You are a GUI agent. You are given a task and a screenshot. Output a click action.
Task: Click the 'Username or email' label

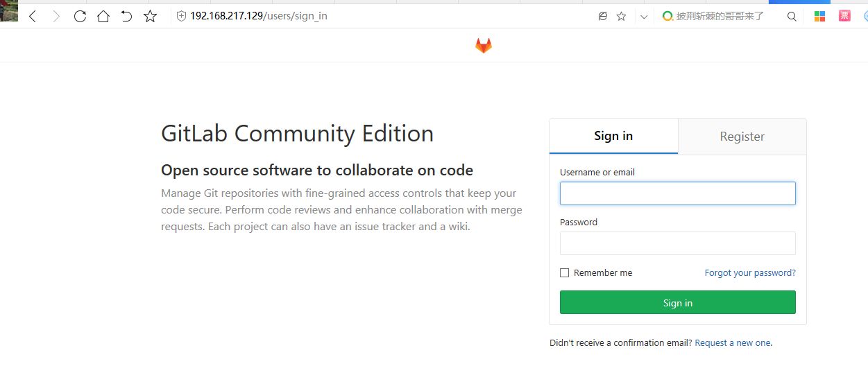[597, 173]
